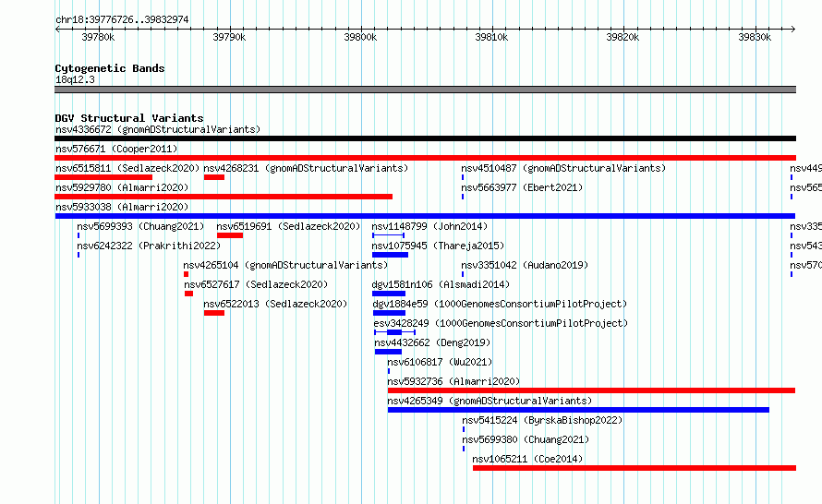Click the blue dgv1581n106 variant bar

click(389, 294)
